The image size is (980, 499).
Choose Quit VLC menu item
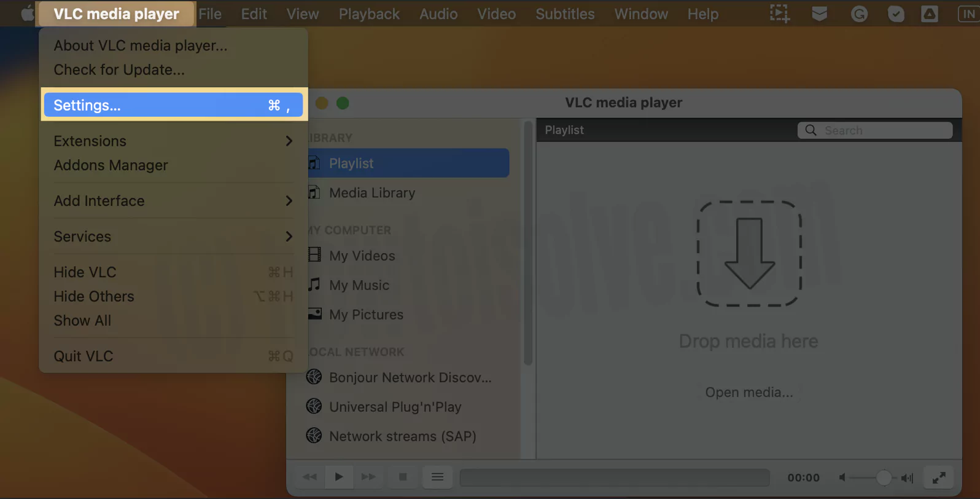pyautogui.click(x=174, y=356)
